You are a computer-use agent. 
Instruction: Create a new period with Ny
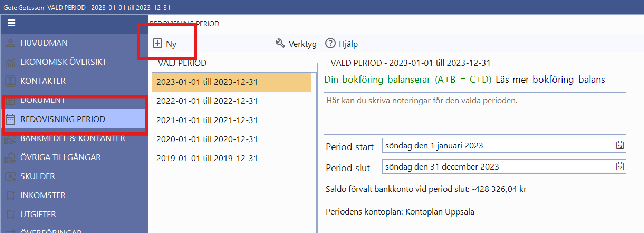[165, 44]
